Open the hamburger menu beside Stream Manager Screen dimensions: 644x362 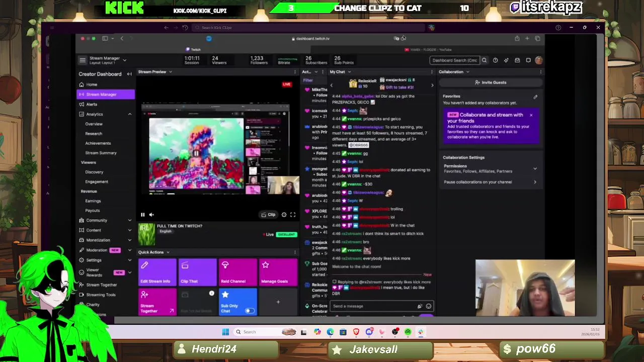pyautogui.click(x=83, y=60)
